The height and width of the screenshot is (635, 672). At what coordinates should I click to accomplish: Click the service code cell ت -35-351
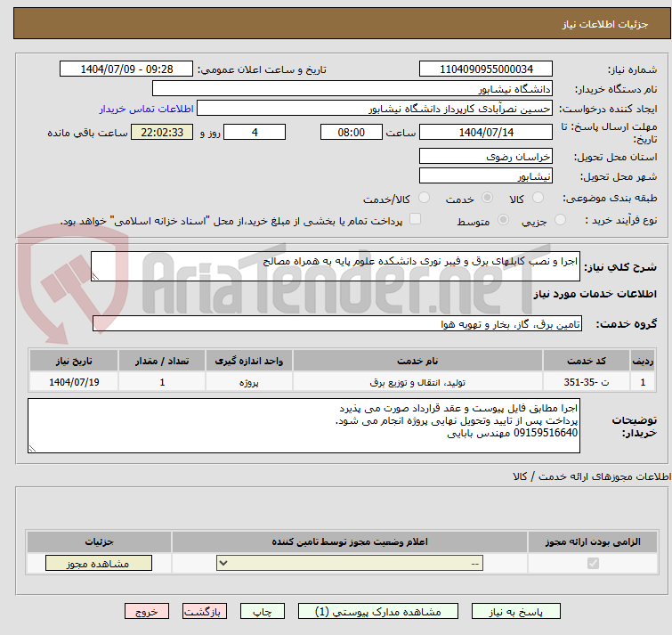[x=587, y=382]
